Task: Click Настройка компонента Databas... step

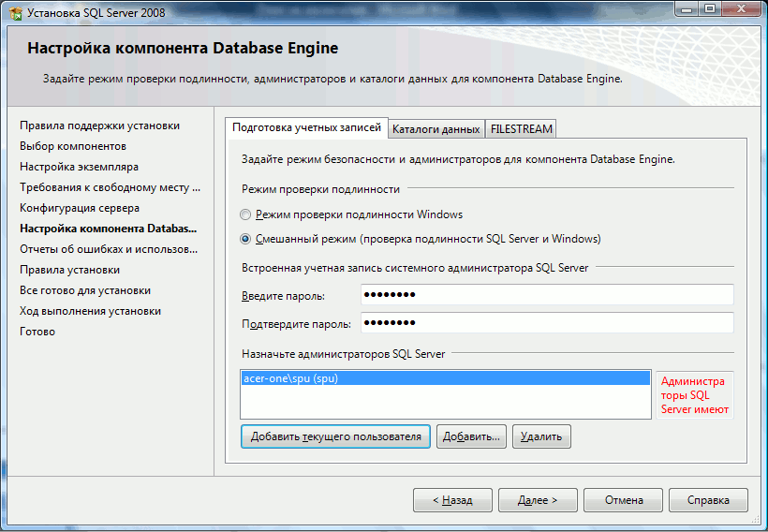Action: (x=108, y=229)
